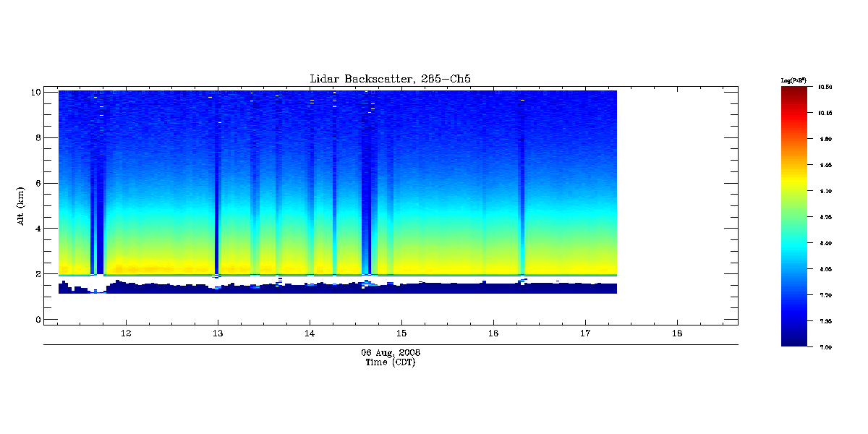Click the x-axis tick label '14'
Image resolution: width=868 pixels, height=434 pixels.
310,333
